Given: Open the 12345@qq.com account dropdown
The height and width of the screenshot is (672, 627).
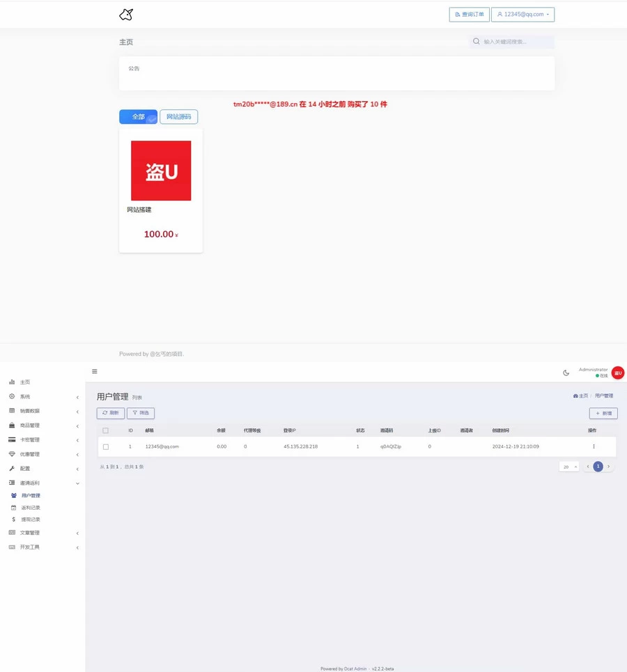Looking at the screenshot, I should pos(522,14).
